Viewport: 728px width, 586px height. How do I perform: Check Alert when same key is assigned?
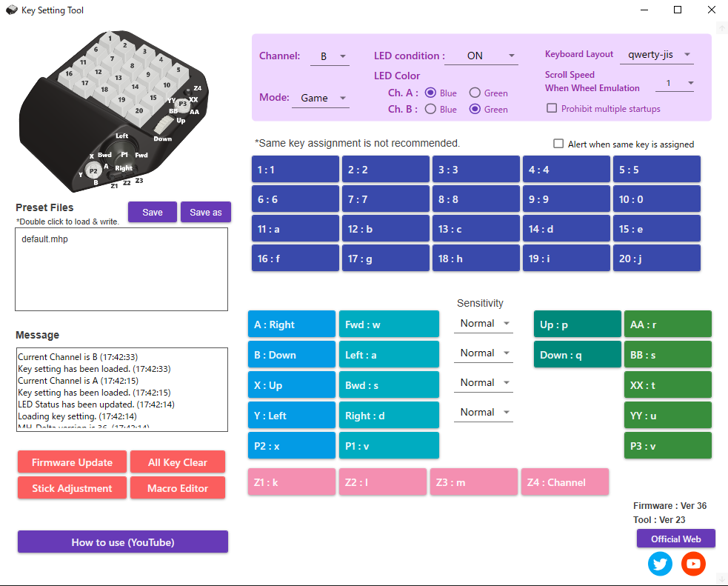[x=558, y=144]
